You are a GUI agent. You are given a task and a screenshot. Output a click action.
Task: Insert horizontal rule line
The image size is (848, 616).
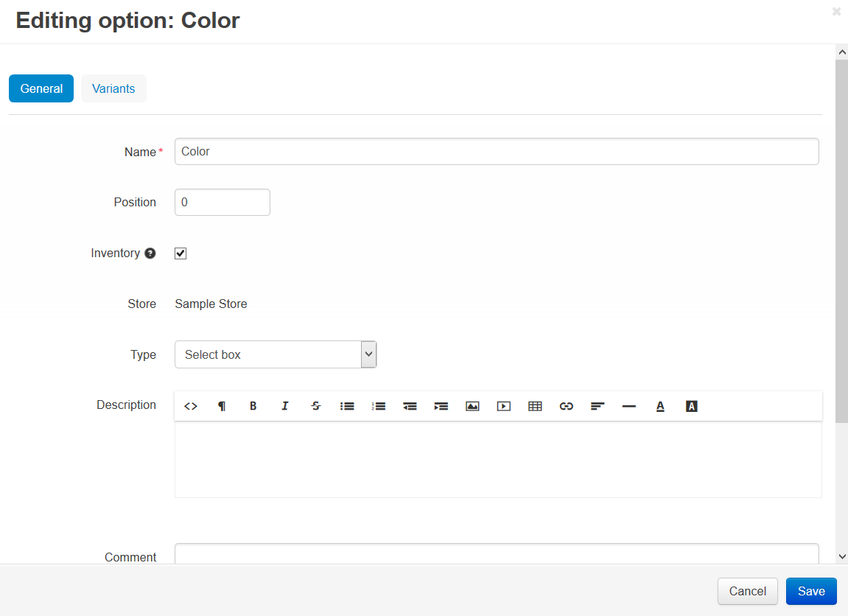tap(629, 406)
